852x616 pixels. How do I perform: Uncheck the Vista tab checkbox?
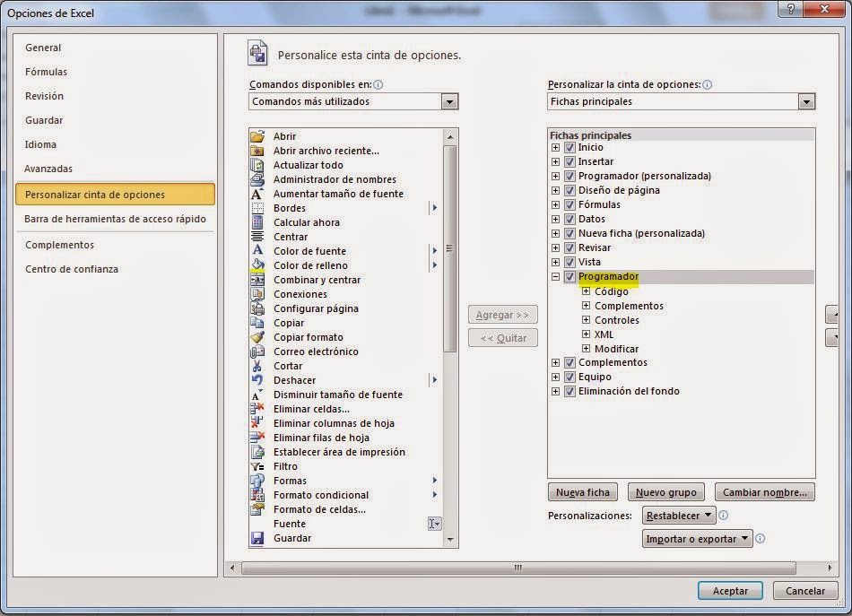coord(569,262)
